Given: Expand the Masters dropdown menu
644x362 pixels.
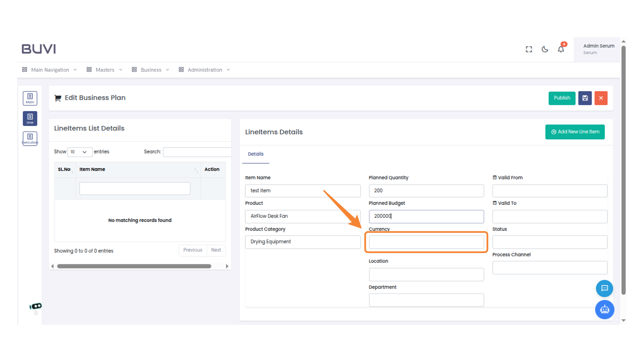Looking at the screenshot, I should pos(105,70).
